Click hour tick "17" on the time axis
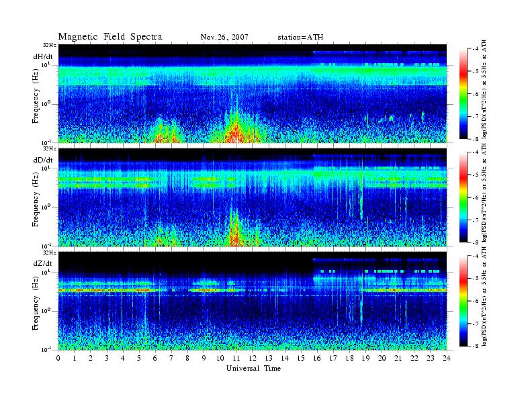 click(x=334, y=359)
